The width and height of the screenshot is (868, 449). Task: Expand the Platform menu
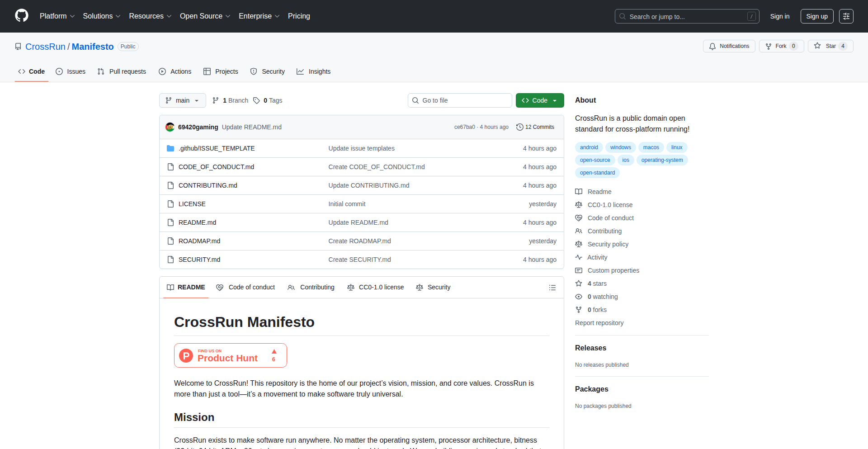[x=57, y=16]
